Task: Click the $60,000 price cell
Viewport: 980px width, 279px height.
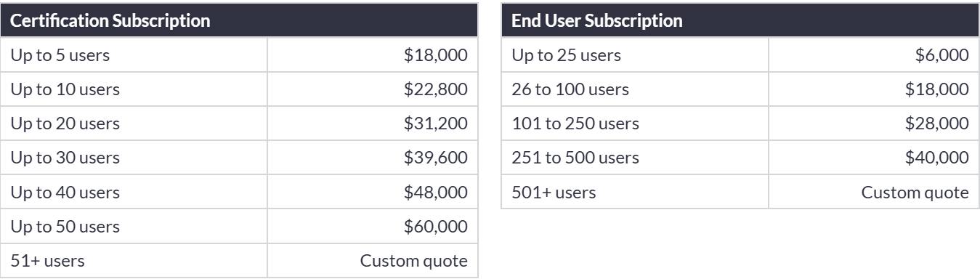Action: pyautogui.click(x=373, y=226)
